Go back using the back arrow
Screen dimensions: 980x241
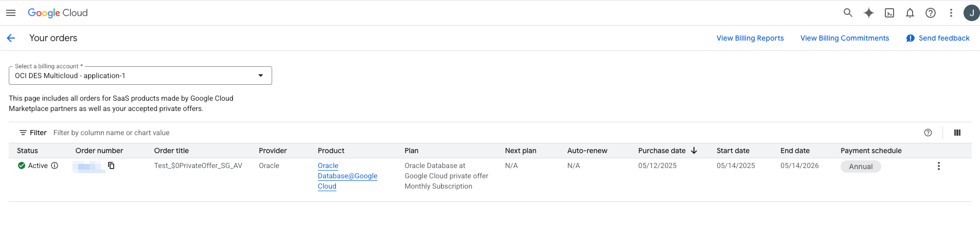tap(11, 38)
